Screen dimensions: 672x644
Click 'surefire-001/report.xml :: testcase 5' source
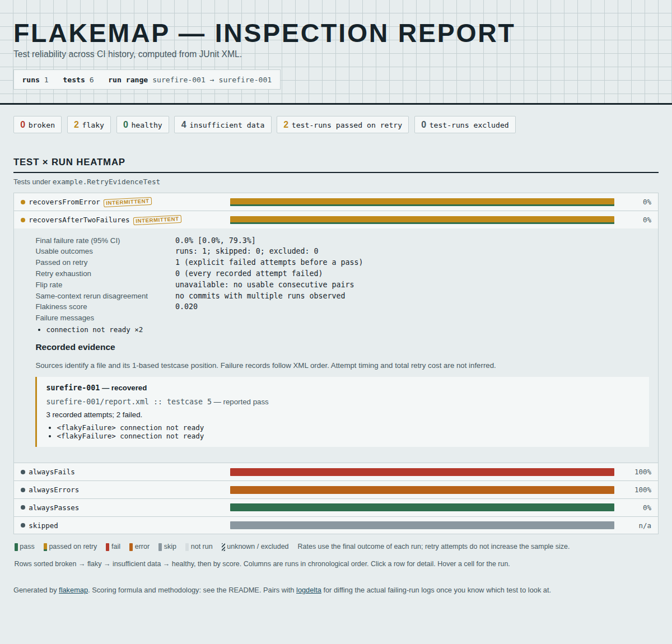tap(129, 402)
